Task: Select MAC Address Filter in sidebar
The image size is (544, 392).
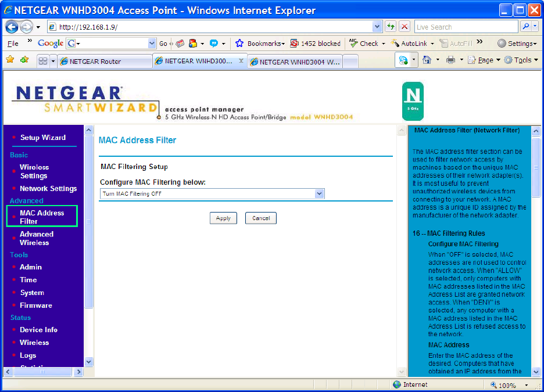Action: (42, 217)
